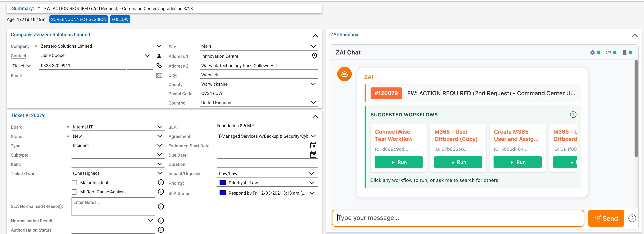Open the Site dropdown showing Main
Screen dimensions: 644x234
tap(313, 46)
